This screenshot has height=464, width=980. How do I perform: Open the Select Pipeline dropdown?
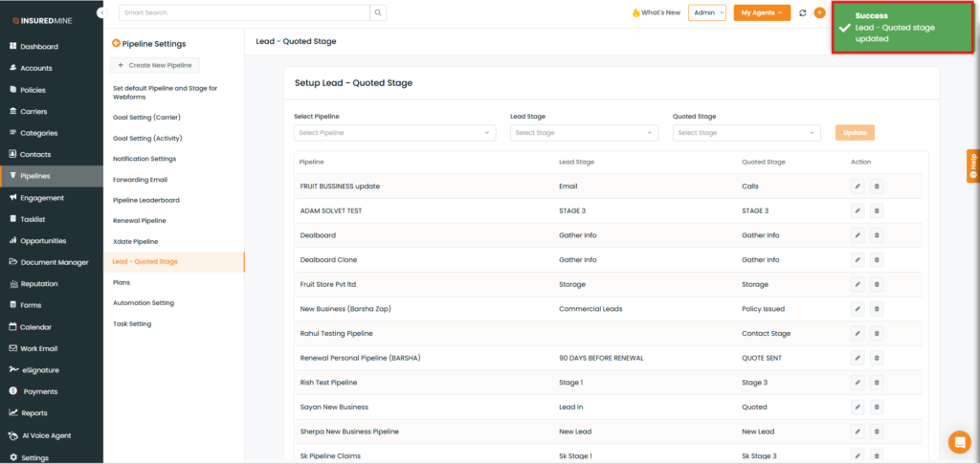[394, 133]
